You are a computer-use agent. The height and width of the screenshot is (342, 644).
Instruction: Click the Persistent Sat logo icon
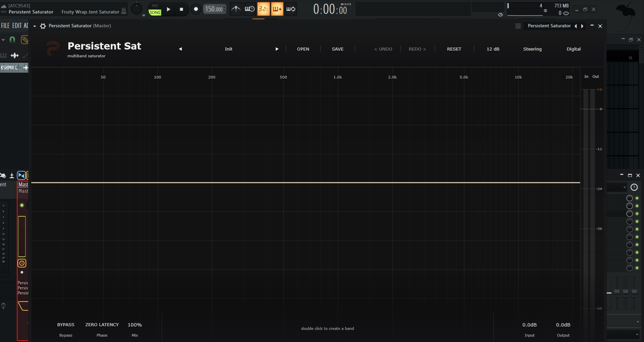point(53,49)
